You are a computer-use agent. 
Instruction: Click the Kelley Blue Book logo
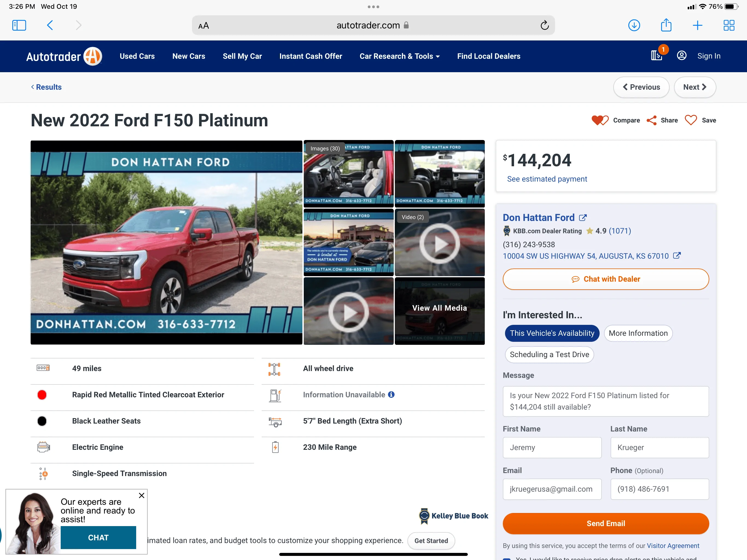point(453,516)
